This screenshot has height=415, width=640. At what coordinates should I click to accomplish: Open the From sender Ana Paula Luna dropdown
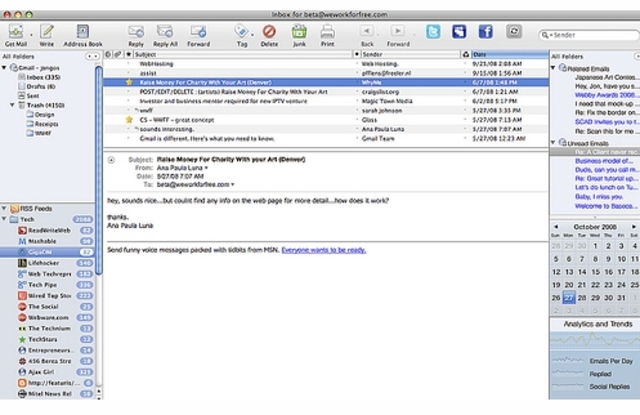click(206, 168)
